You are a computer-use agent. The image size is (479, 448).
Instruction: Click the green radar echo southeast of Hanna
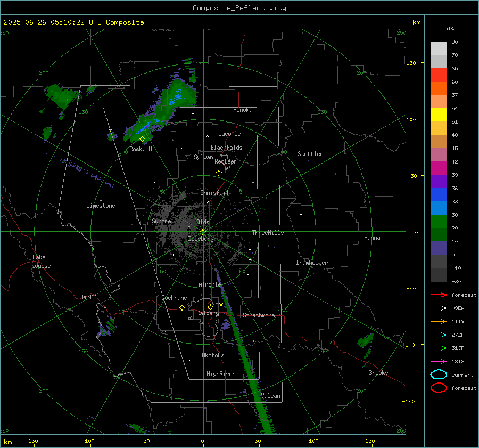point(365,340)
